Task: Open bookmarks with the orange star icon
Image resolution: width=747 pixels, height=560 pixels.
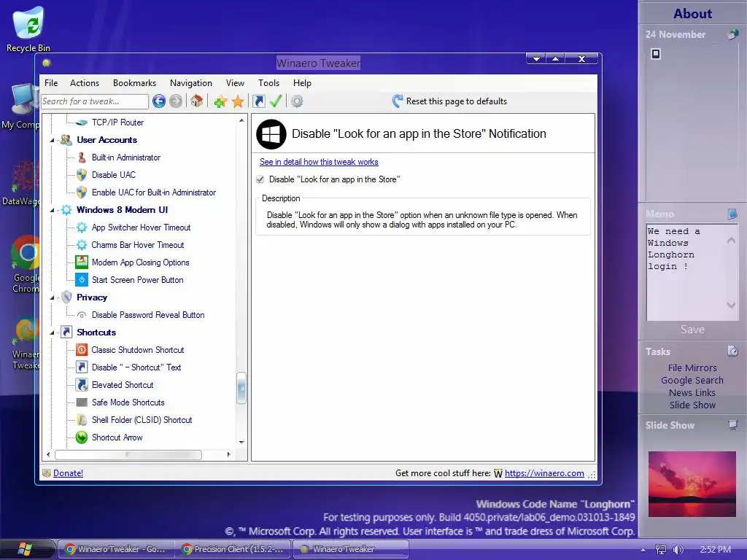Action: pos(238,101)
